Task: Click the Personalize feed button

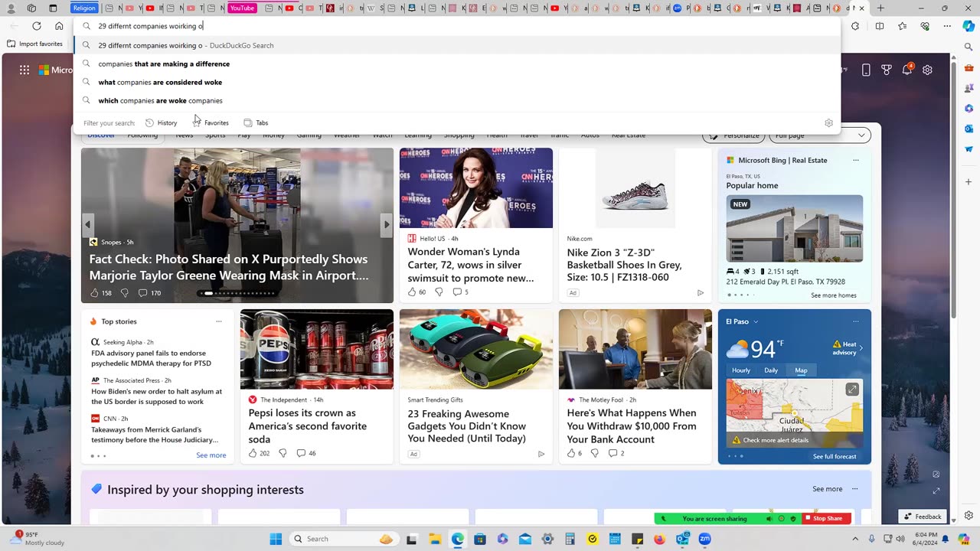Action: pos(733,135)
